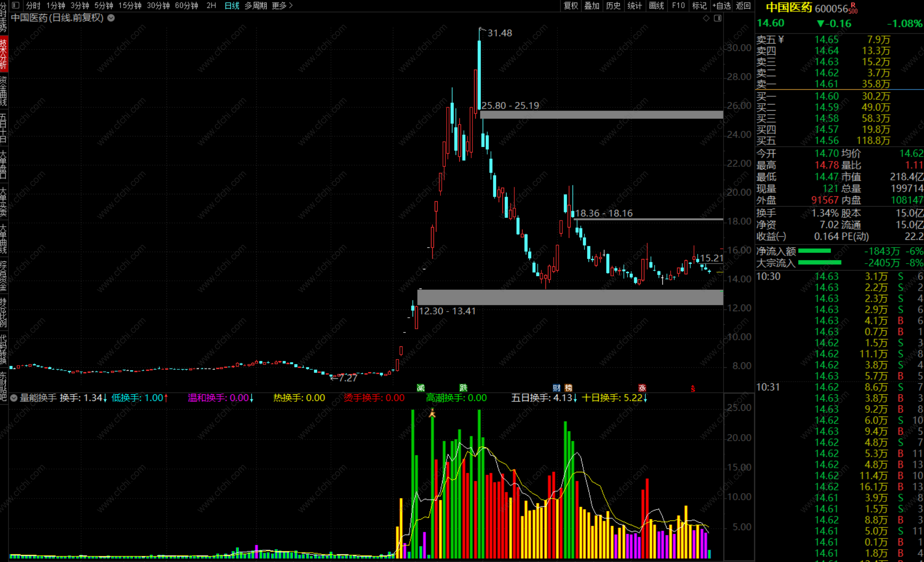Click 复权 toolbar button
This screenshot has height=562, width=924.
pos(570,5)
